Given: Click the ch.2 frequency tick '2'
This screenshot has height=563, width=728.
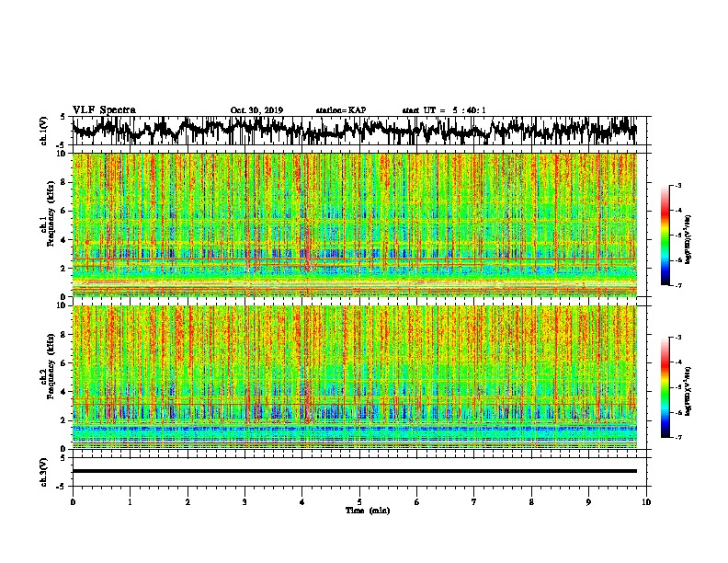Looking at the screenshot, I should (x=64, y=420).
